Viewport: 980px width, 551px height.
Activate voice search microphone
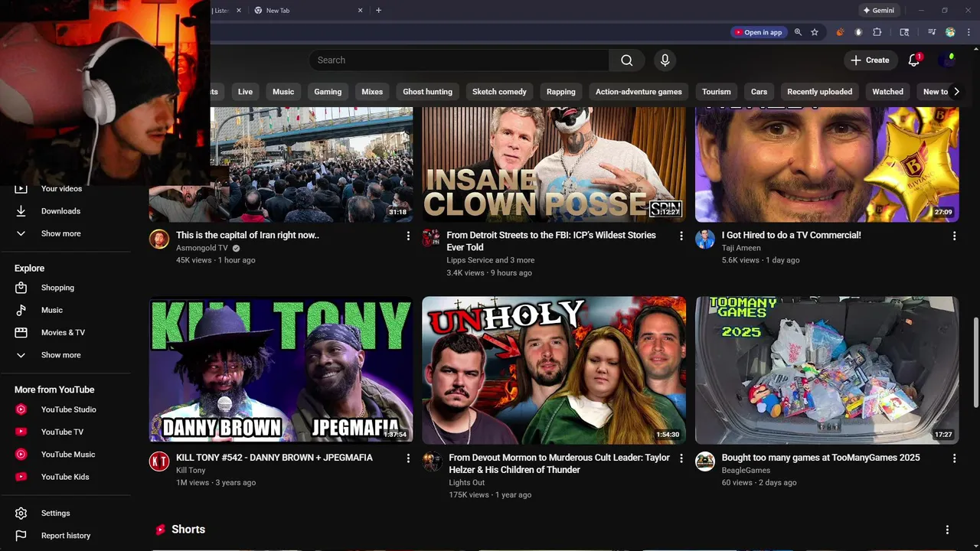pos(665,60)
